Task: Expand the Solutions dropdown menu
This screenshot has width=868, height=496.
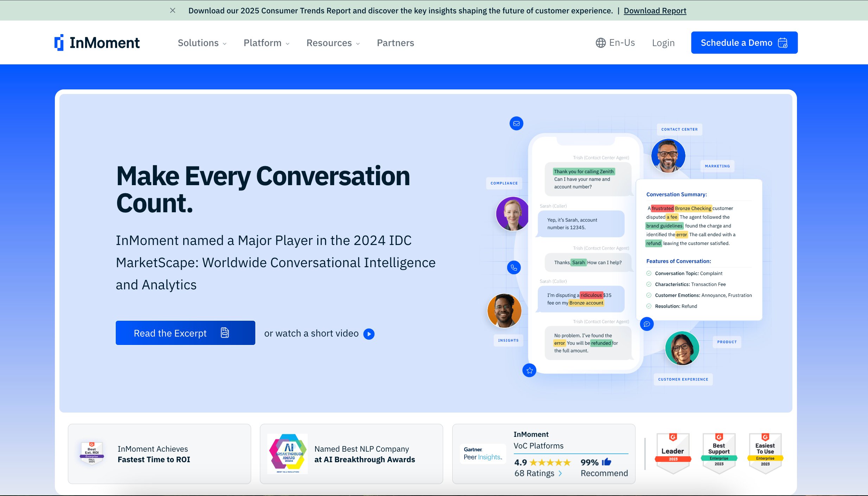Action: pyautogui.click(x=202, y=43)
